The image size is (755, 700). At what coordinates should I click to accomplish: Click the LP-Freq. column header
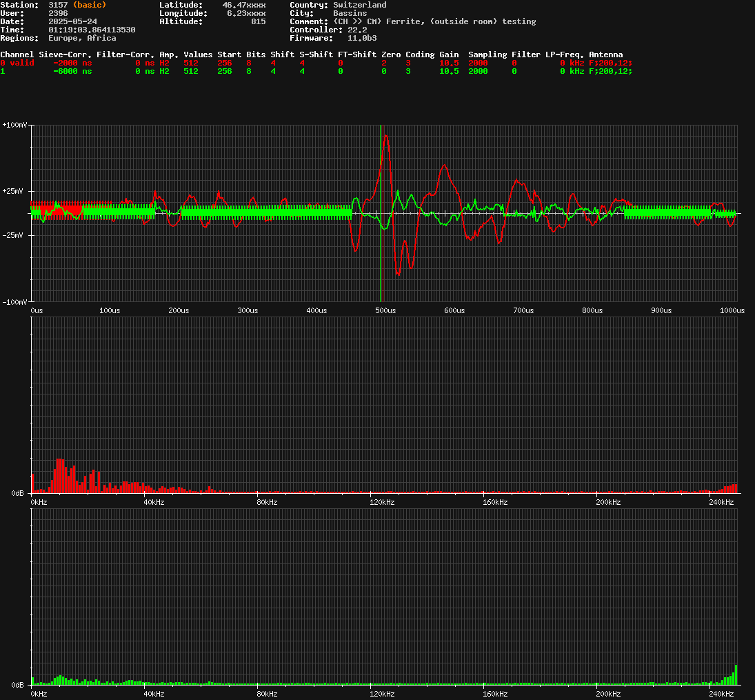pyautogui.click(x=564, y=54)
